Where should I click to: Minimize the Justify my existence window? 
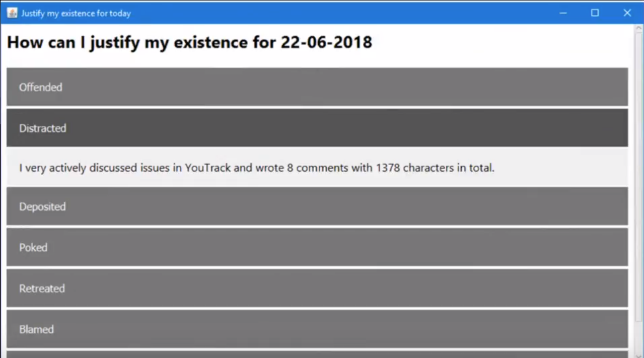coord(563,13)
